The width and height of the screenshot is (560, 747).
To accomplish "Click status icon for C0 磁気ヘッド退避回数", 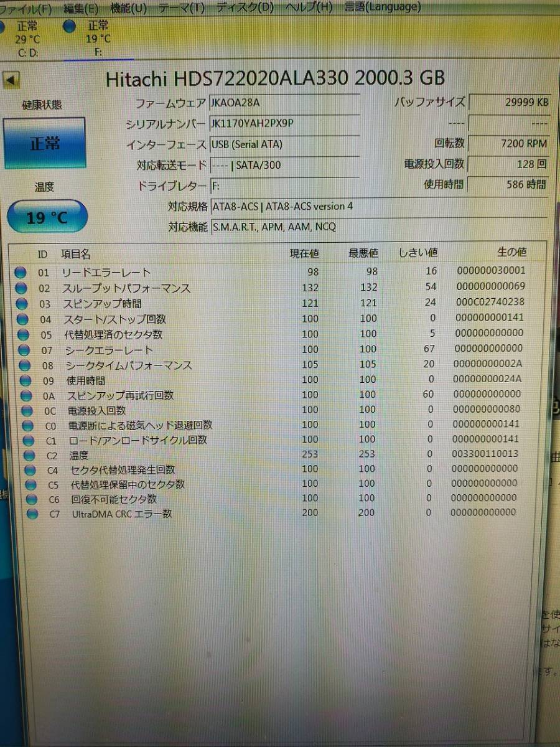I will coord(28,426).
